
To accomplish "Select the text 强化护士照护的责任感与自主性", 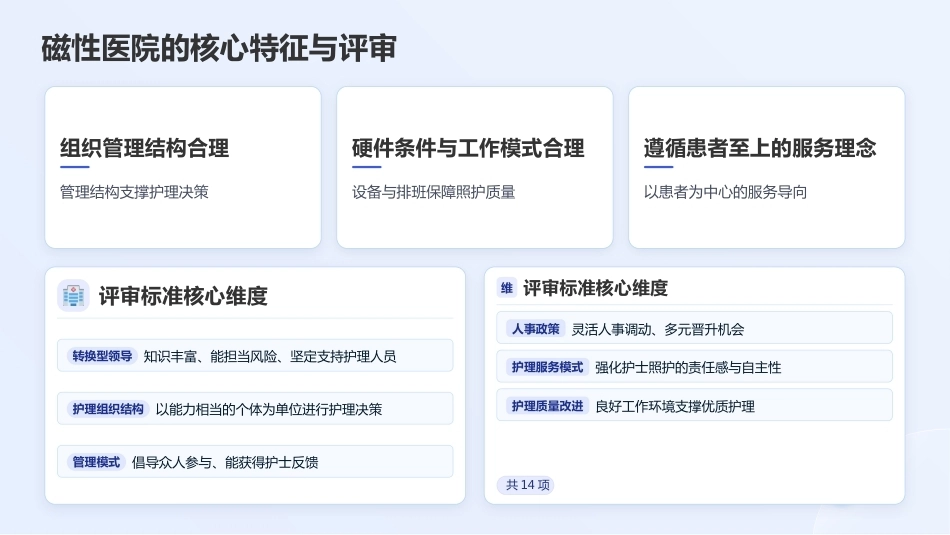I will pos(688,368).
